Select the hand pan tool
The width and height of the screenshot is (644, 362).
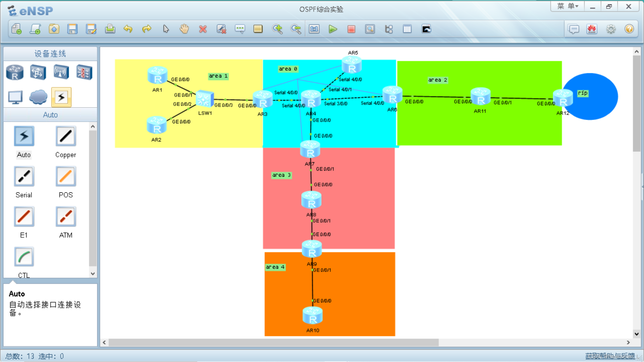pos(184,29)
